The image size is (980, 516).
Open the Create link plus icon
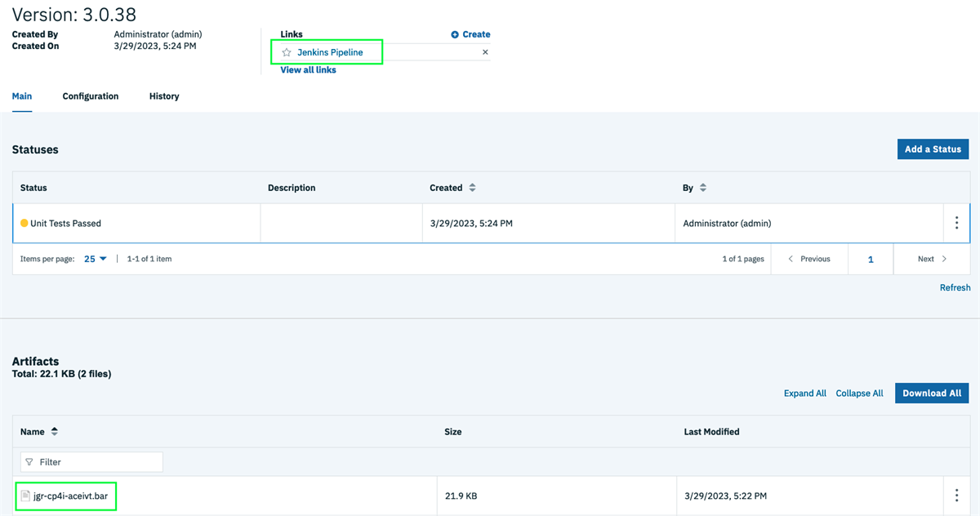(456, 33)
